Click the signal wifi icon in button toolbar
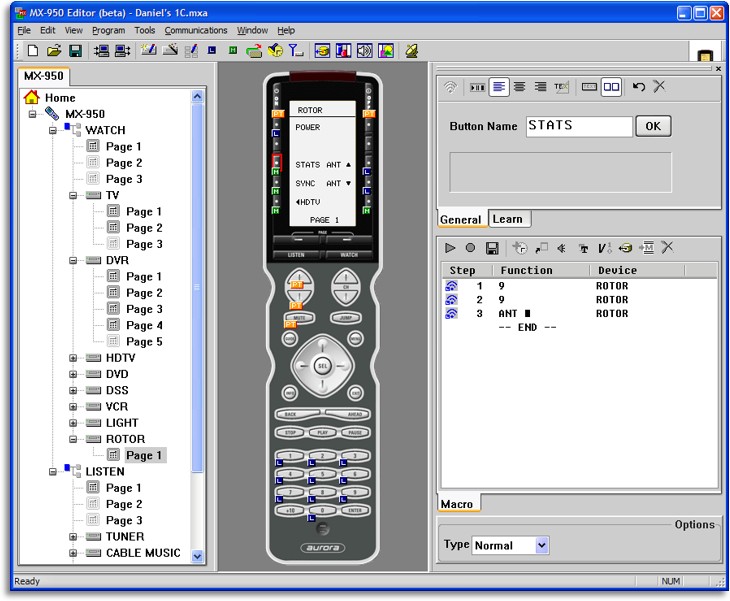The image size is (730, 601). pyautogui.click(x=450, y=87)
